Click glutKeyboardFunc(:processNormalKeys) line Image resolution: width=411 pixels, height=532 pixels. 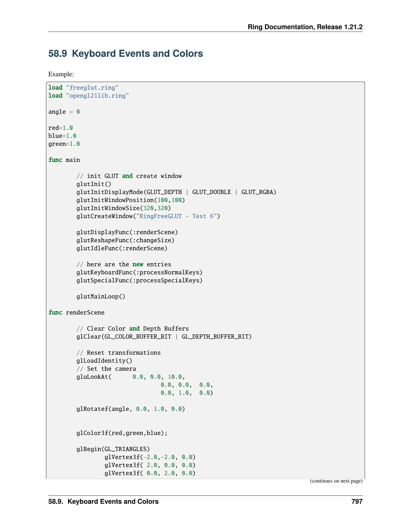[139, 273]
